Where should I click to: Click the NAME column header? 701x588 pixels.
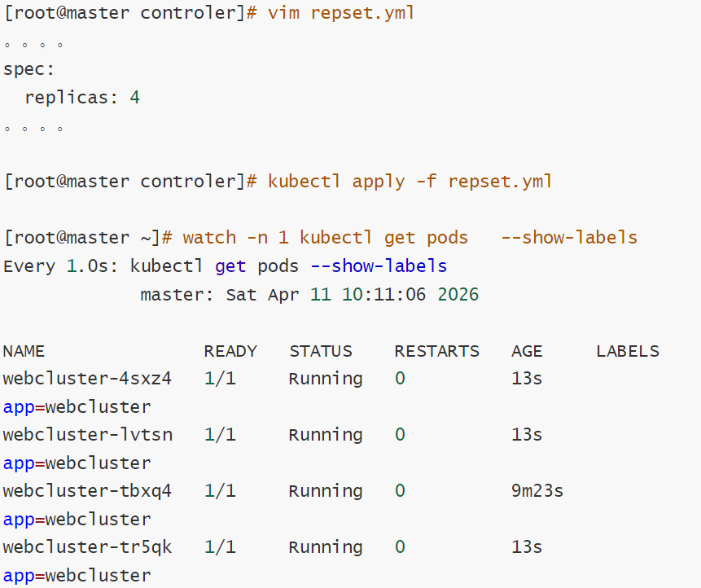(24, 351)
